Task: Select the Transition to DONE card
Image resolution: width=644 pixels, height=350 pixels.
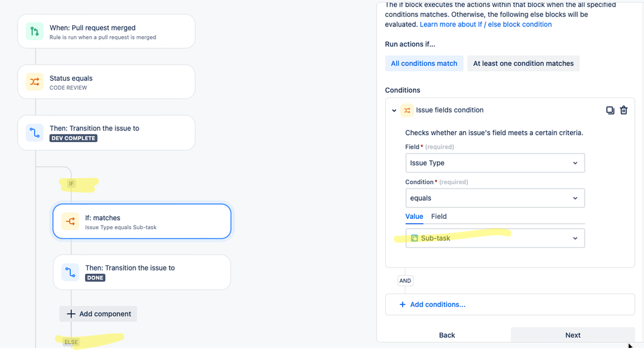Action: pyautogui.click(x=142, y=273)
